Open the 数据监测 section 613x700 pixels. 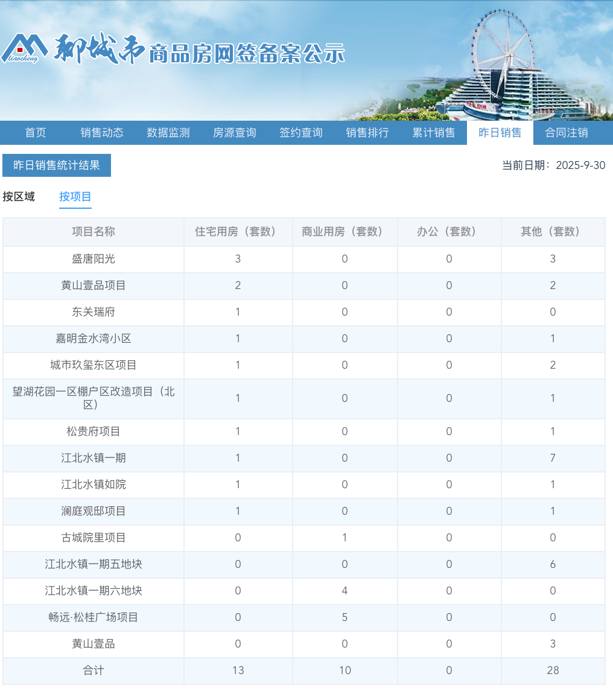(167, 133)
